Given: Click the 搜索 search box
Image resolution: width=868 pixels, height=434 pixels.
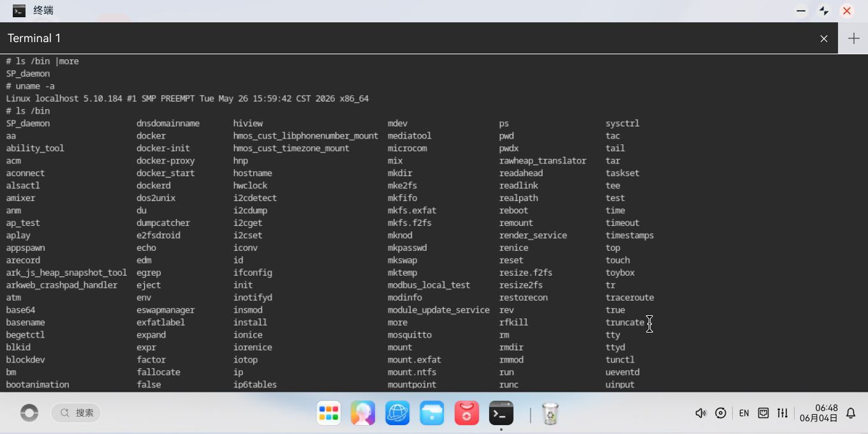Looking at the screenshot, I should click(x=76, y=413).
